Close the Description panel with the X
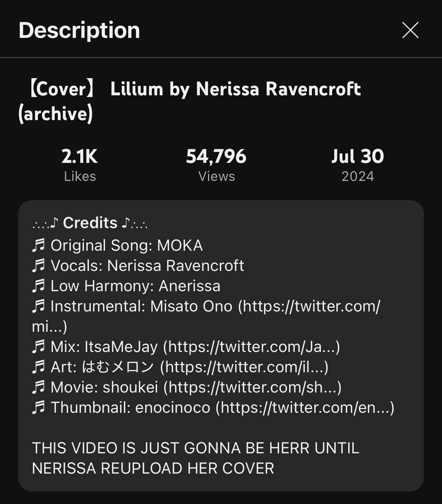442x504 pixels. 410,30
